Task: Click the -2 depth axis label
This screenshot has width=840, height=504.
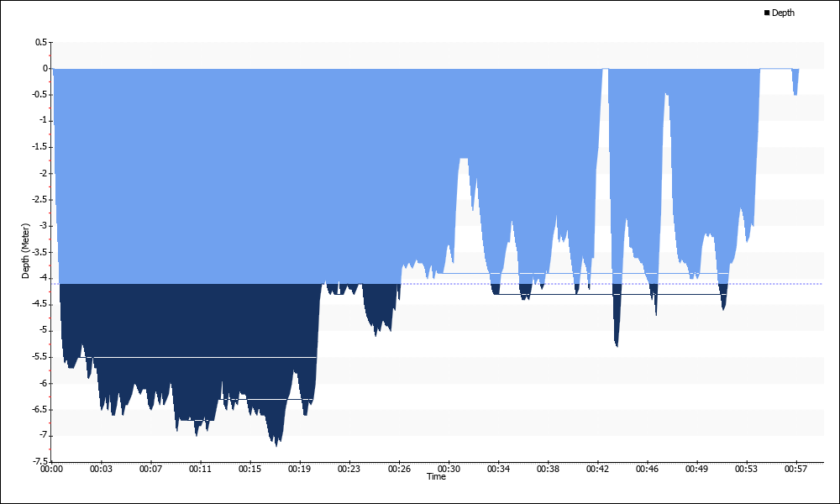Action: coord(43,173)
